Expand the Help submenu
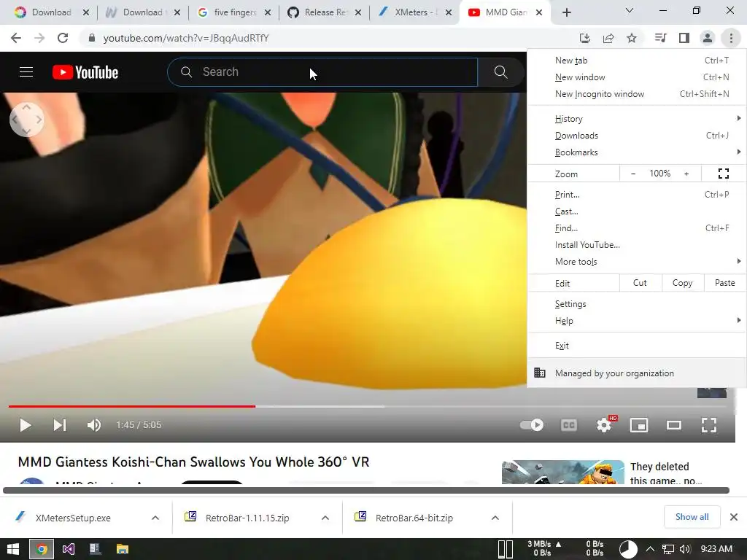Viewport: 747px width, 560px height. (x=637, y=321)
